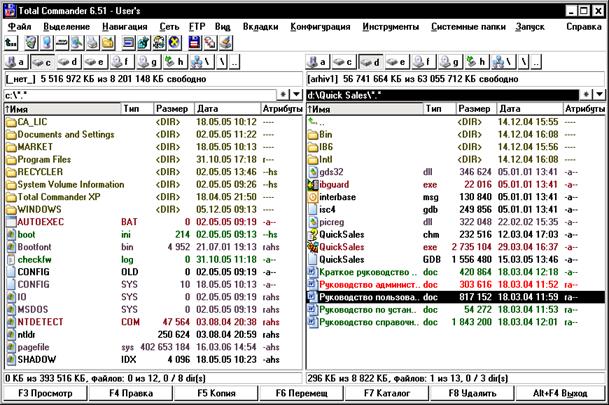
Task: Select the AUTOEXEC BAT file
Action: point(153,222)
